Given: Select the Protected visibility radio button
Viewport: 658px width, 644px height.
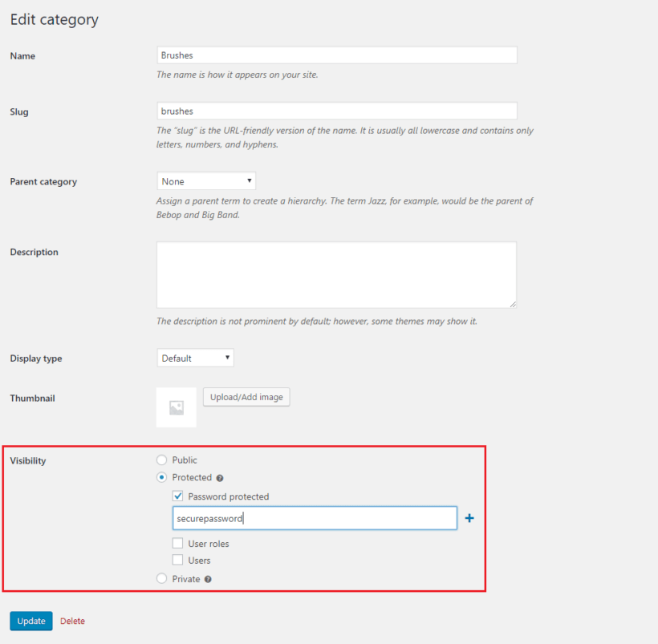Looking at the screenshot, I should click(x=160, y=477).
